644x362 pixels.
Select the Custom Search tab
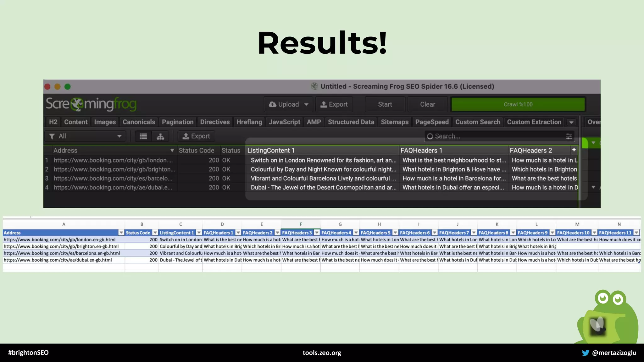[478, 122]
